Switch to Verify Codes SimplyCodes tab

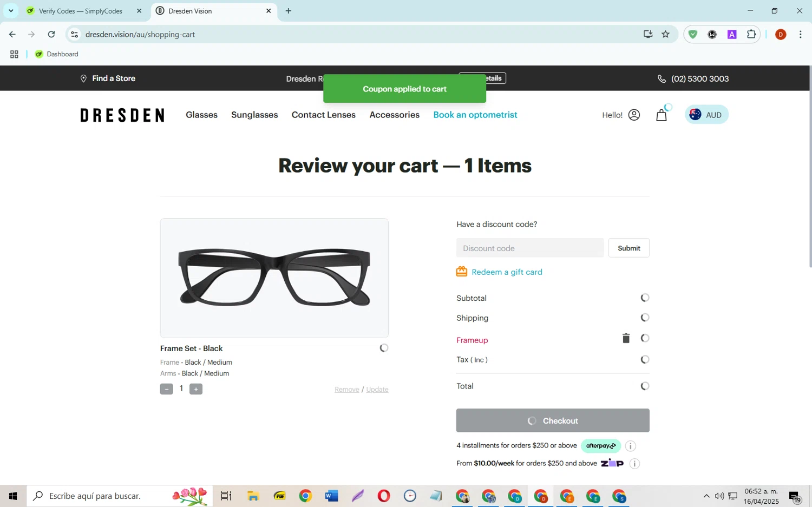coord(84,11)
